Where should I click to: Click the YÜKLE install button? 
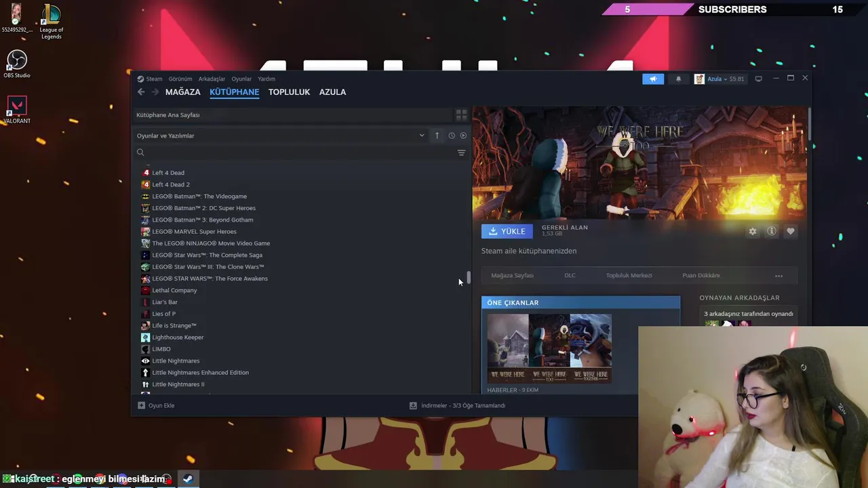(x=507, y=231)
